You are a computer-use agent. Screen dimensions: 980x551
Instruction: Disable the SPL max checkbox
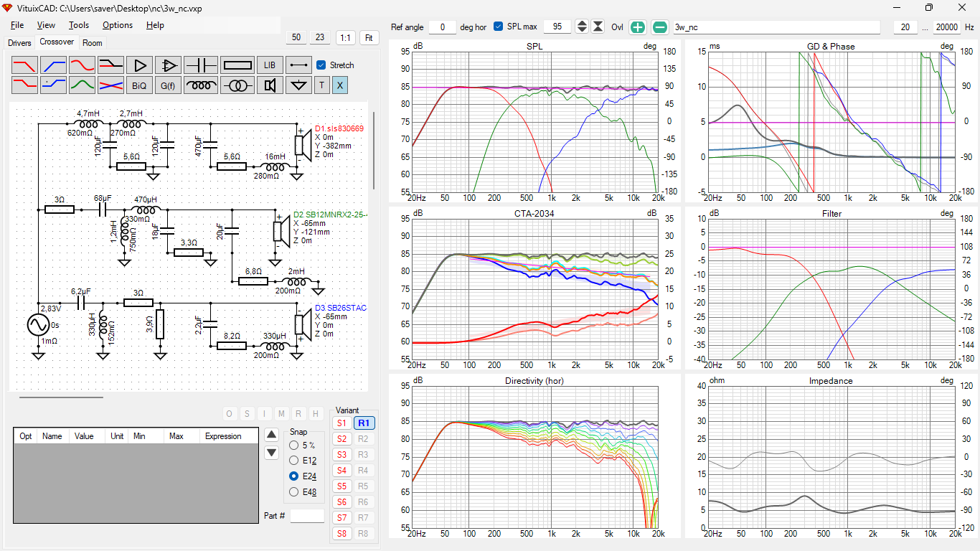pyautogui.click(x=499, y=27)
